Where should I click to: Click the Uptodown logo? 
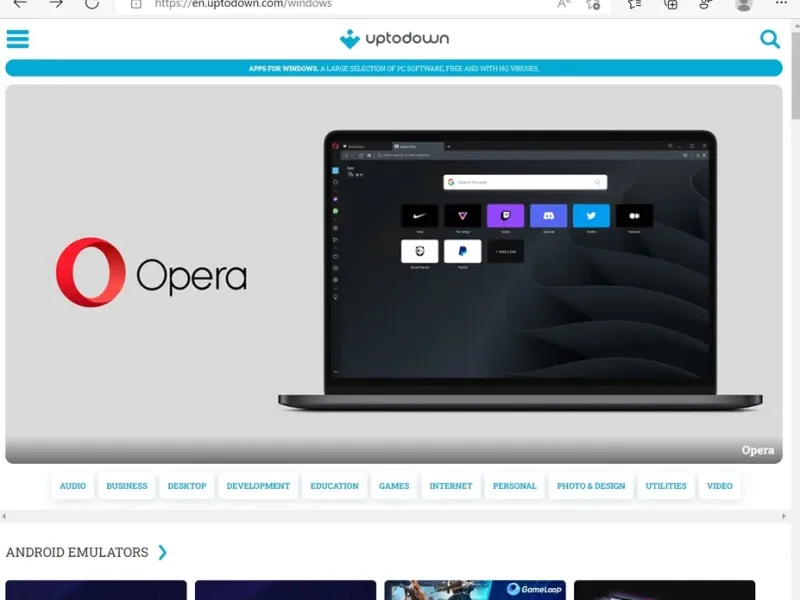click(394, 39)
